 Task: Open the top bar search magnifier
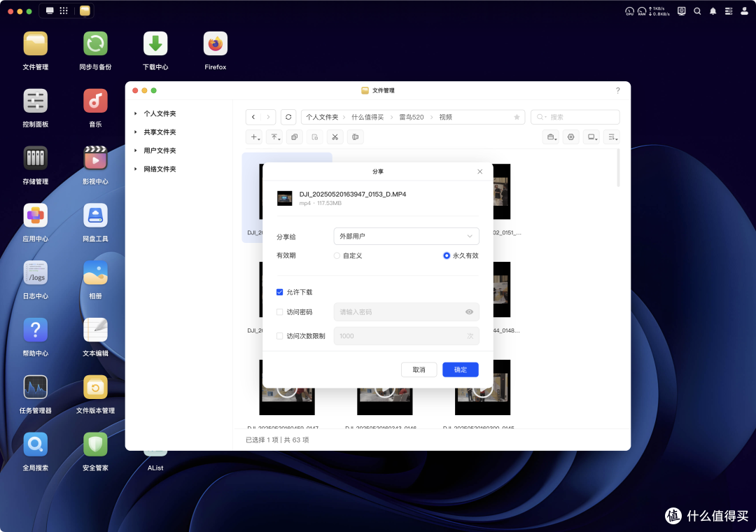pyautogui.click(x=697, y=11)
